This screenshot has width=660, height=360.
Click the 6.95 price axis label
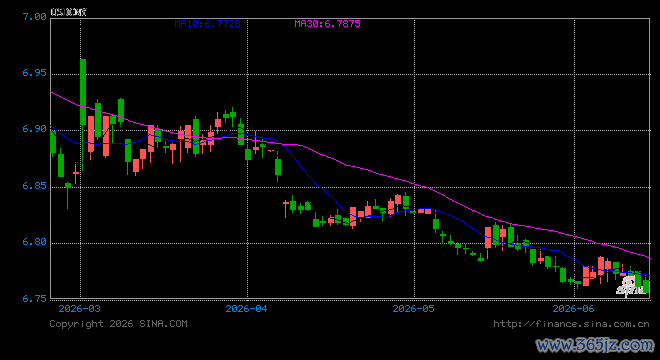(34, 73)
